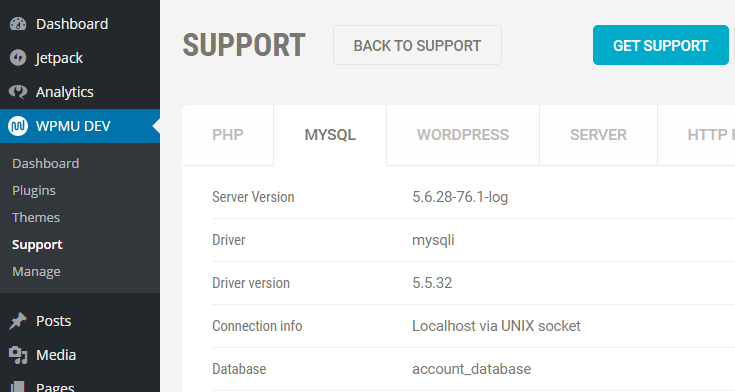The width and height of the screenshot is (735, 392).
Task: Click the WPMU DEV logo icon
Action: (18, 126)
